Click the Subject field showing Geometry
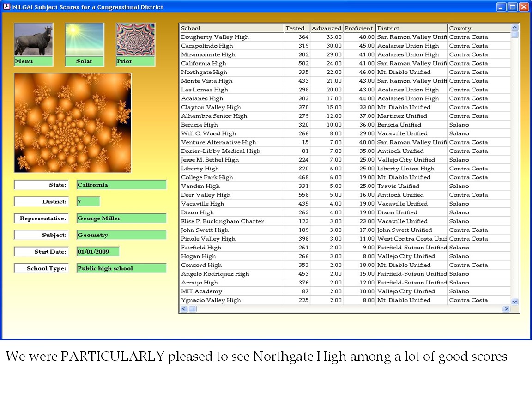Image resolution: width=532 pixels, height=399 pixels. pyautogui.click(x=121, y=235)
